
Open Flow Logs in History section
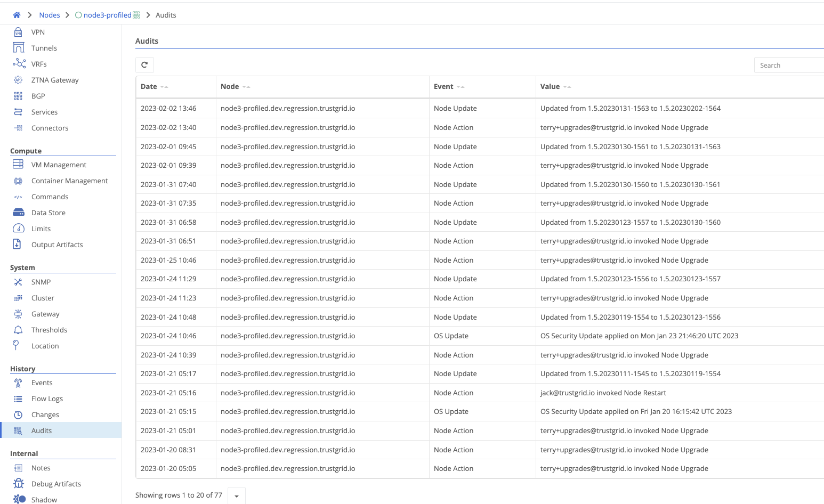47,399
